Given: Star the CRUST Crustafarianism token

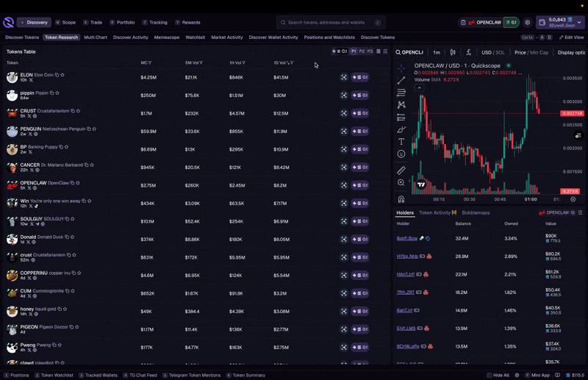Looking at the screenshot, I should click(x=78, y=111).
